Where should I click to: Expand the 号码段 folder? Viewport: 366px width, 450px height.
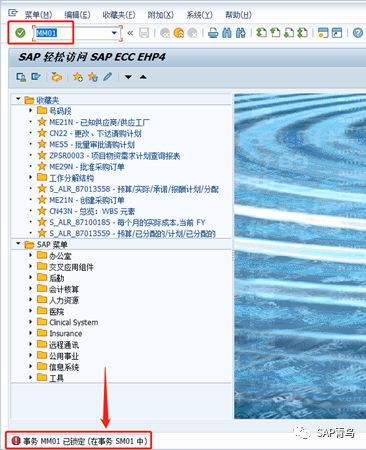click(31, 110)
